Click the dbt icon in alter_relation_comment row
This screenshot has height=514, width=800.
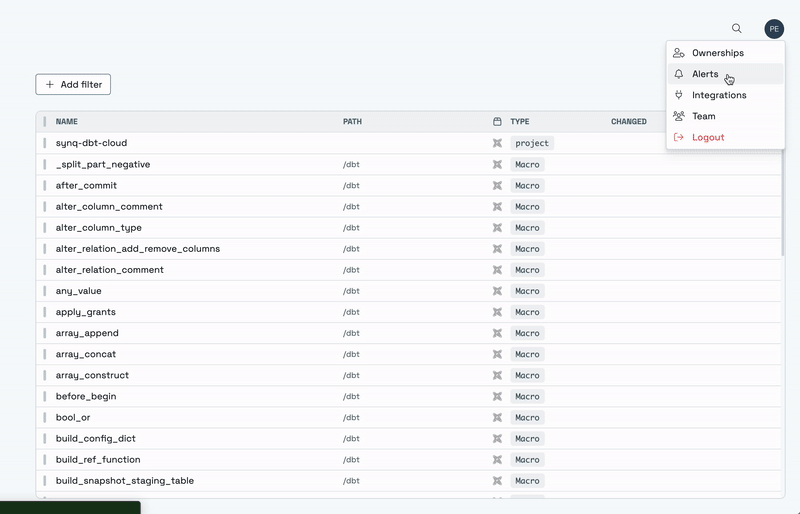[x=497, y=270]
